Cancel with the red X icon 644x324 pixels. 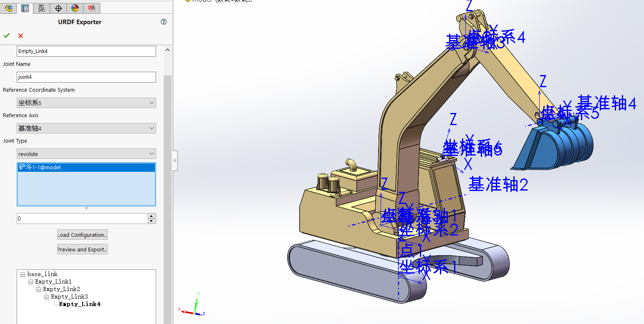point(20,35)
